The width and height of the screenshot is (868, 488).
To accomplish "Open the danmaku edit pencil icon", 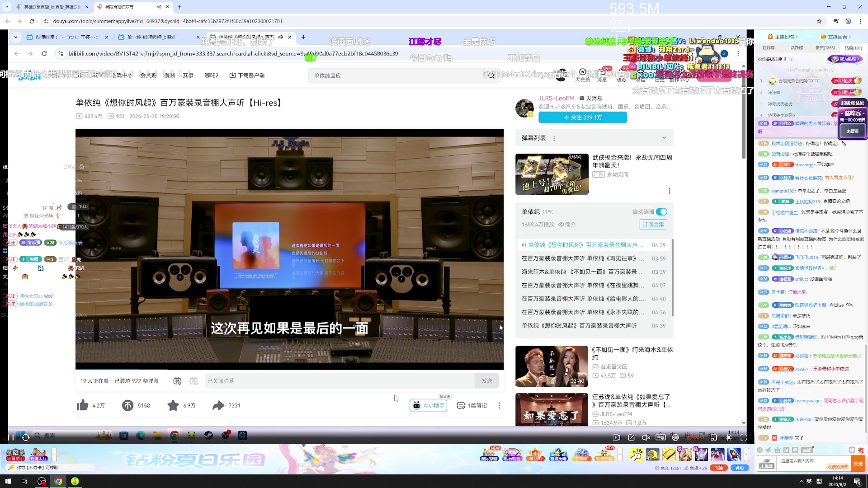I will point(631,437).
